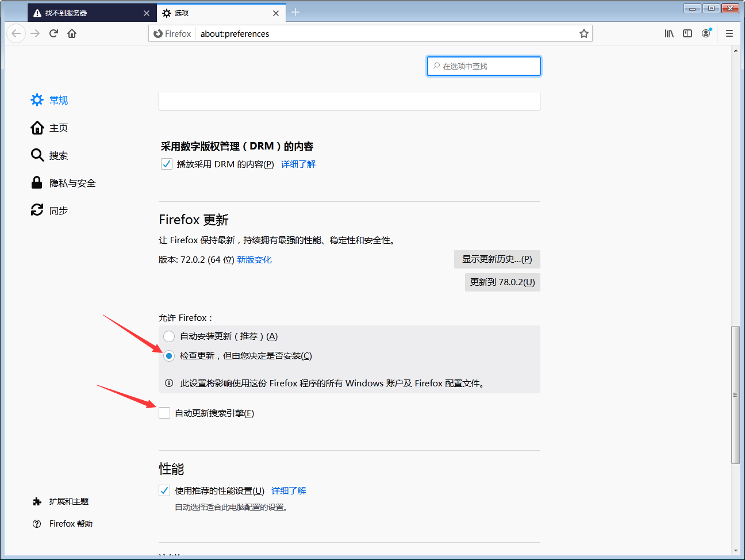Go back to the previous page
The width and height of the screenshot is (745, 560).
[16, 33]
